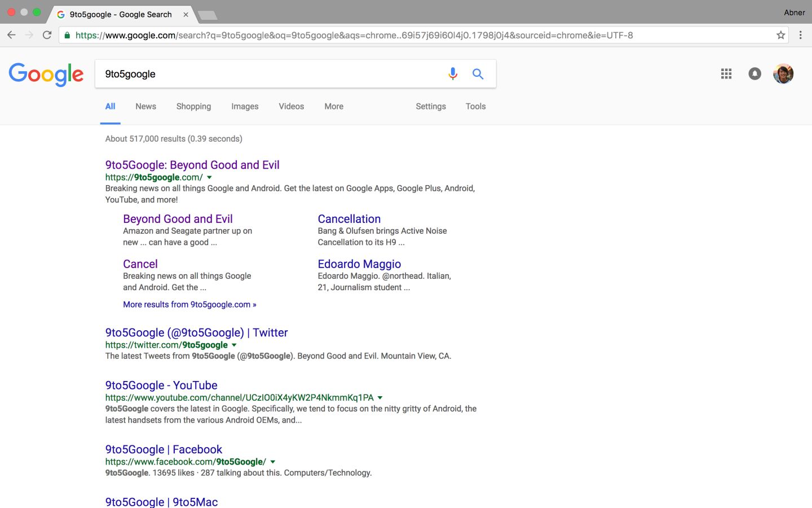
Task: Open the More search categories menu
Action: point(334,106)
